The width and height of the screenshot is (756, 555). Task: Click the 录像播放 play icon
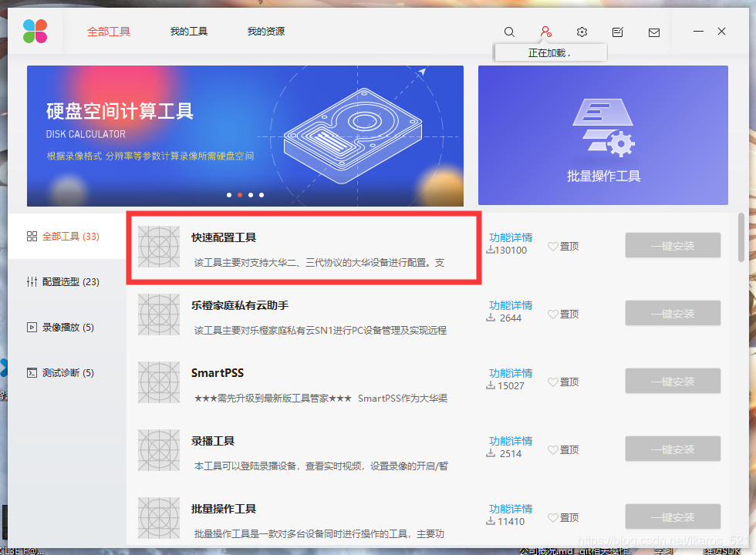[32, 328]
